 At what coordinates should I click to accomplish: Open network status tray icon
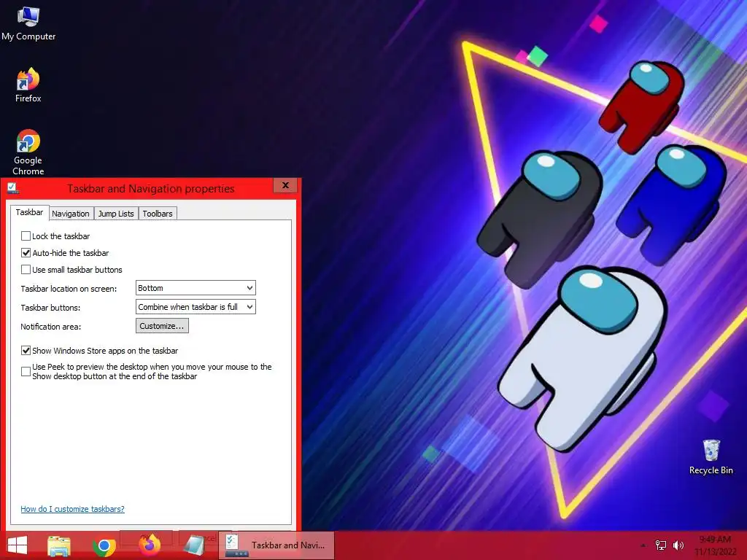coord(661,545)
